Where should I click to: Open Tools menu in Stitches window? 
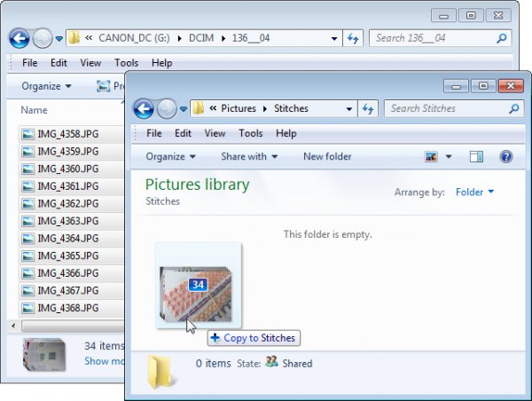pyautogui.click(x=251, y=134)
